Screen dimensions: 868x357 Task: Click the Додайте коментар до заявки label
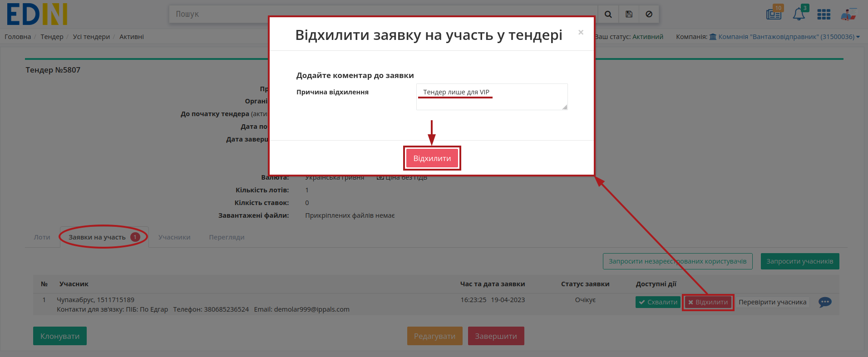355,75
